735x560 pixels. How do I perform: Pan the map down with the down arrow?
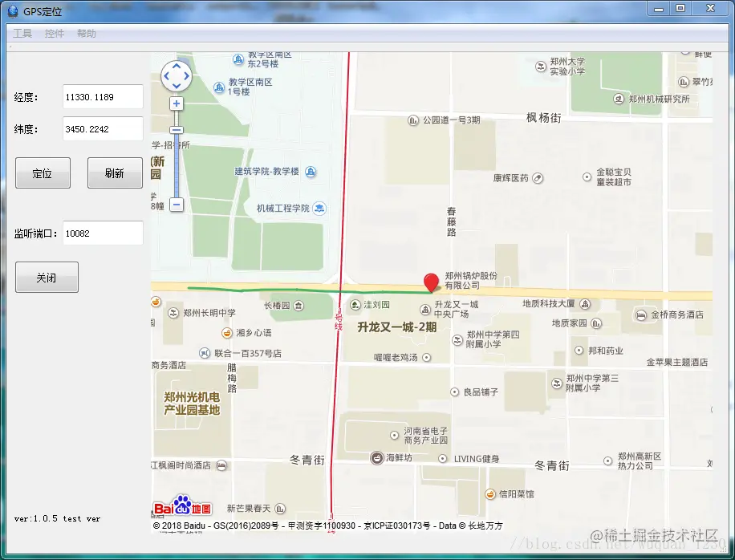click(x=177, y=85)
